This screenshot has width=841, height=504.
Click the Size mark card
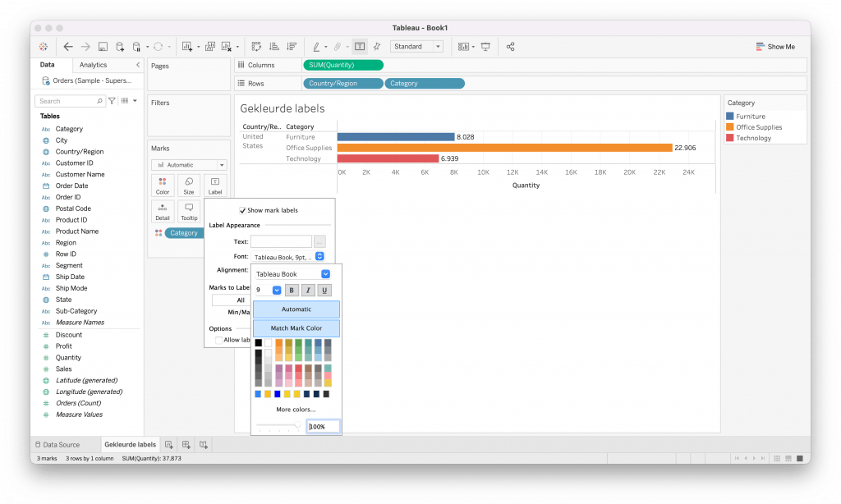tap(189, 186)
